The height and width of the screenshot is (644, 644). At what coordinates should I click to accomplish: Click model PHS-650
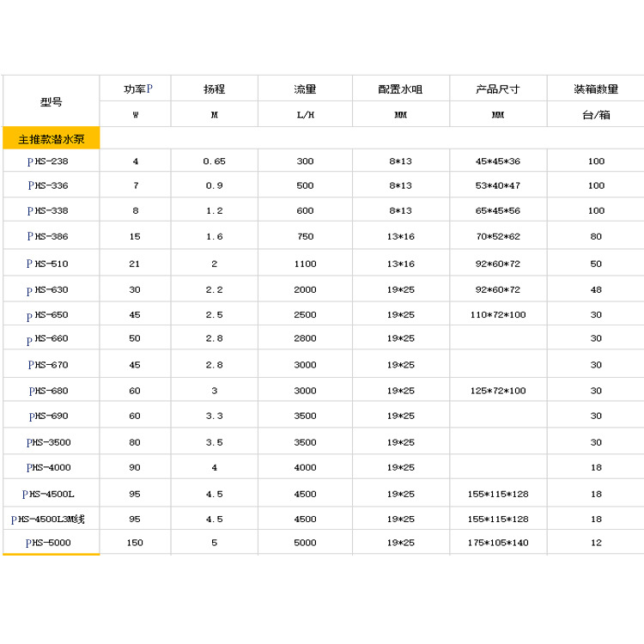[47, 315]
